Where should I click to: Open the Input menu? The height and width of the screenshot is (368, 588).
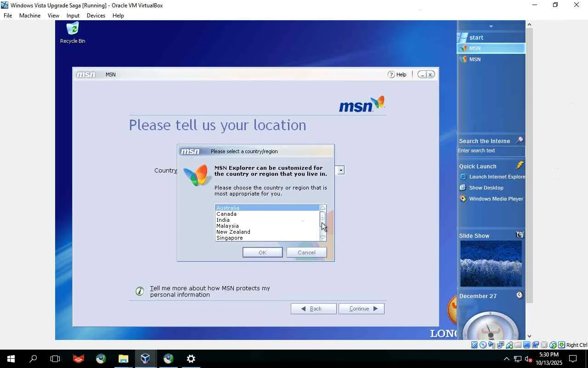(x=73, y=15)
